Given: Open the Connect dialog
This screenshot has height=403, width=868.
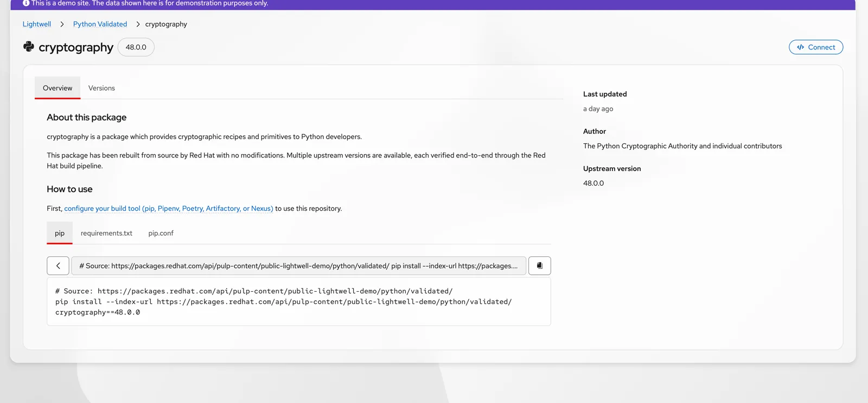Looking at the screenshot, I should (816, 47).
